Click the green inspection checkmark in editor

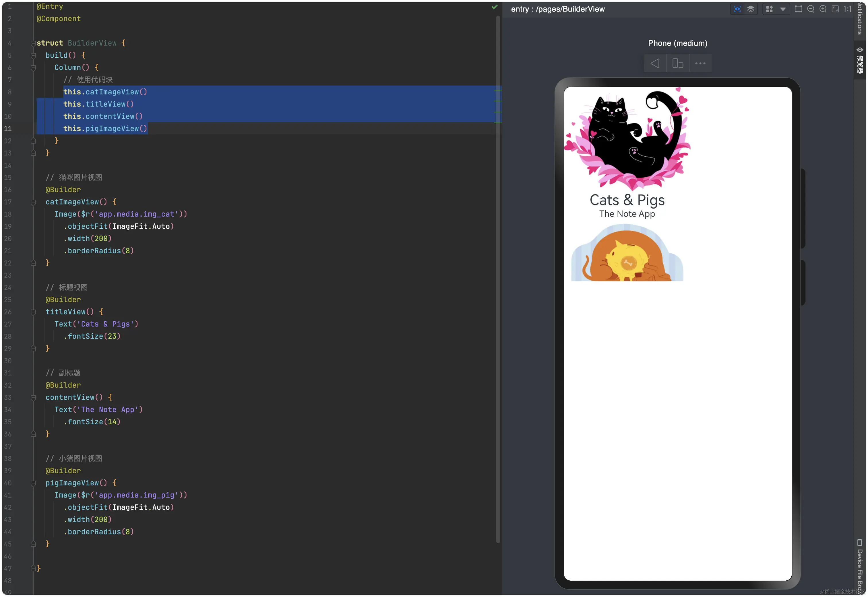[x=495, y=7]
